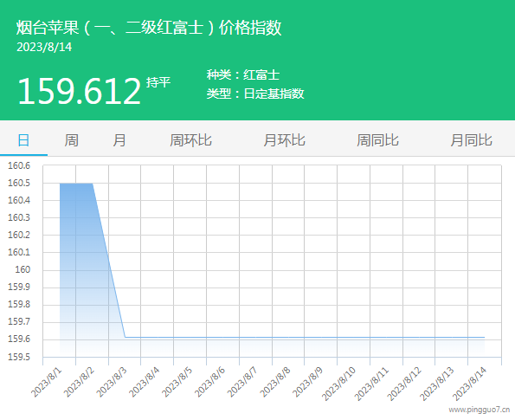
Task: Click the index value 159.612
Action: 79,91
